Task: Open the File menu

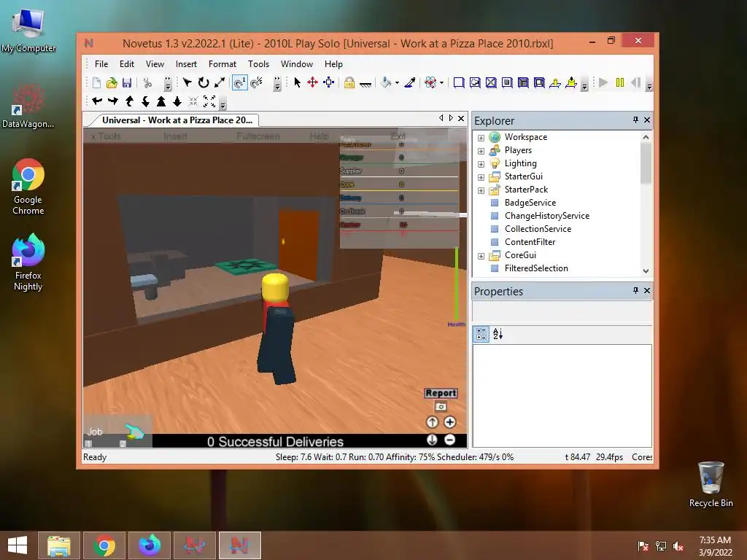Action: click(101, 64)
